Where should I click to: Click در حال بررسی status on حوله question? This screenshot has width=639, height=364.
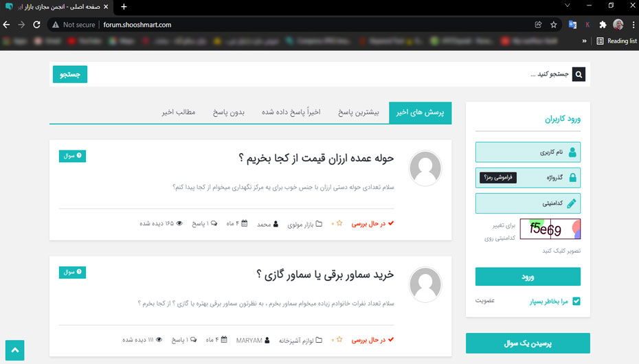tap(372, 224)
